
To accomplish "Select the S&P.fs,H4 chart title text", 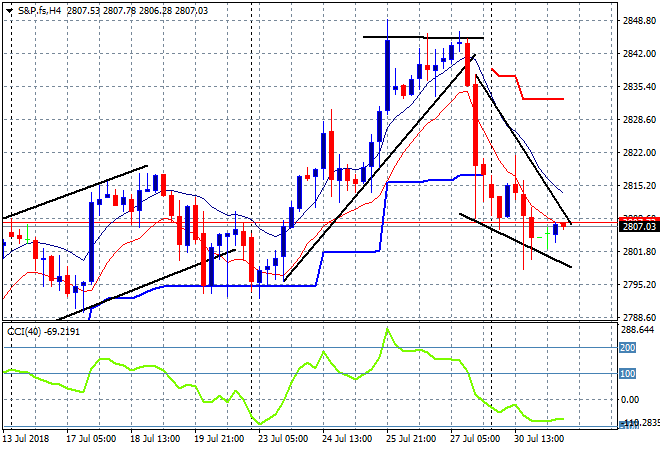I will pos(40,11).
